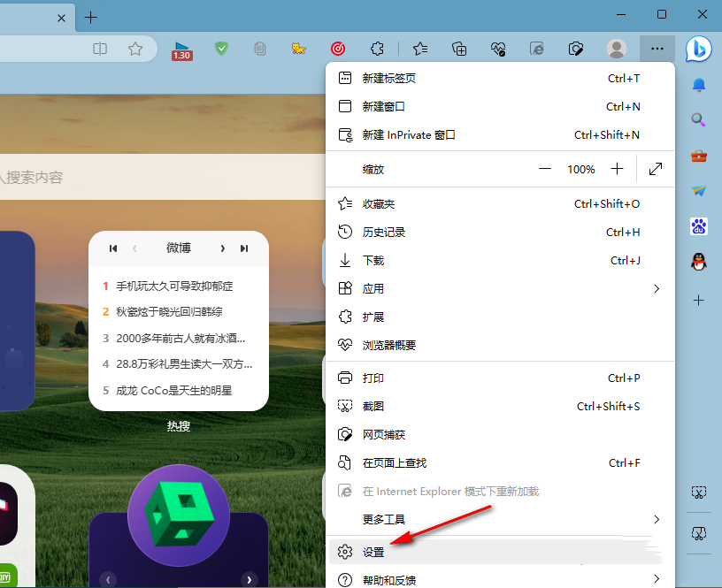Go to next hot search source
The image size is (722, 588).
pos(222,248)
